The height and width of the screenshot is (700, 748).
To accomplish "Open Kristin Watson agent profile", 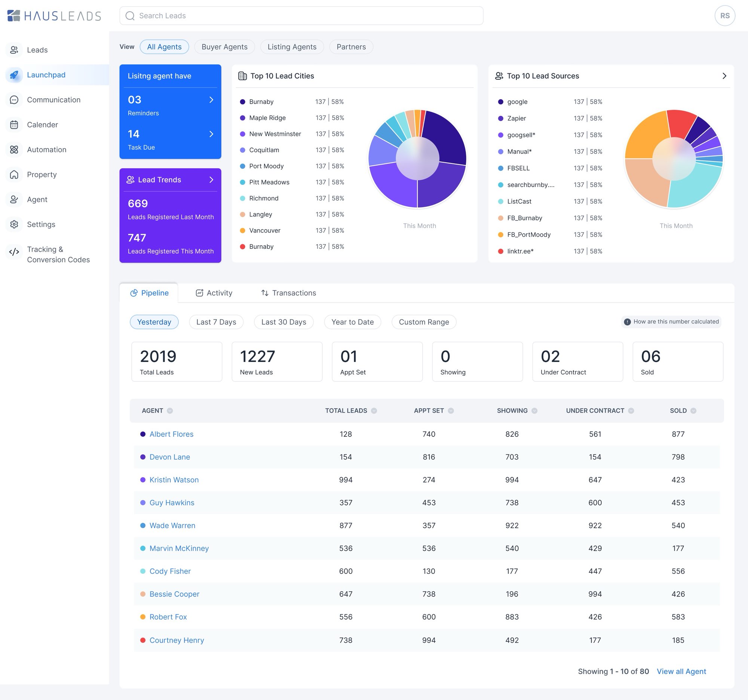I will point(174,480).
